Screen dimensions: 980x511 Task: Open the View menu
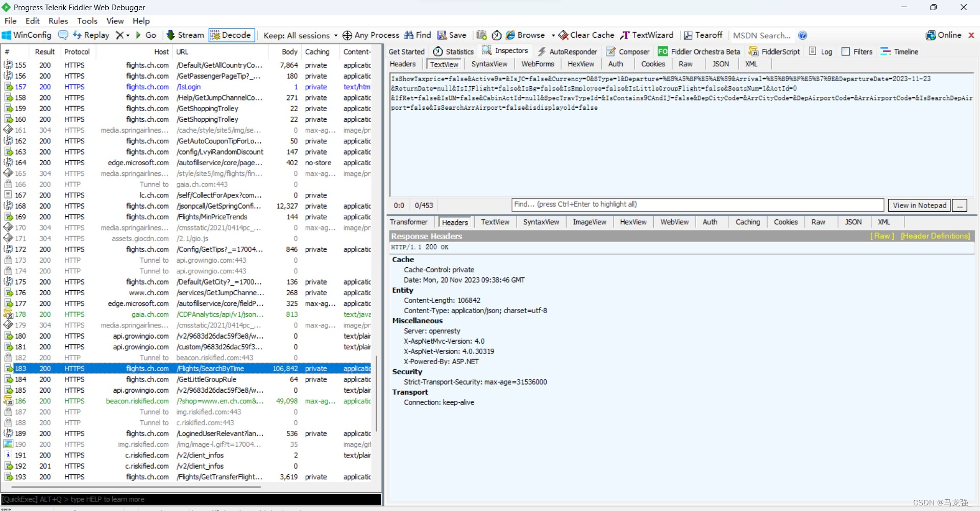(x=115, y=21)
